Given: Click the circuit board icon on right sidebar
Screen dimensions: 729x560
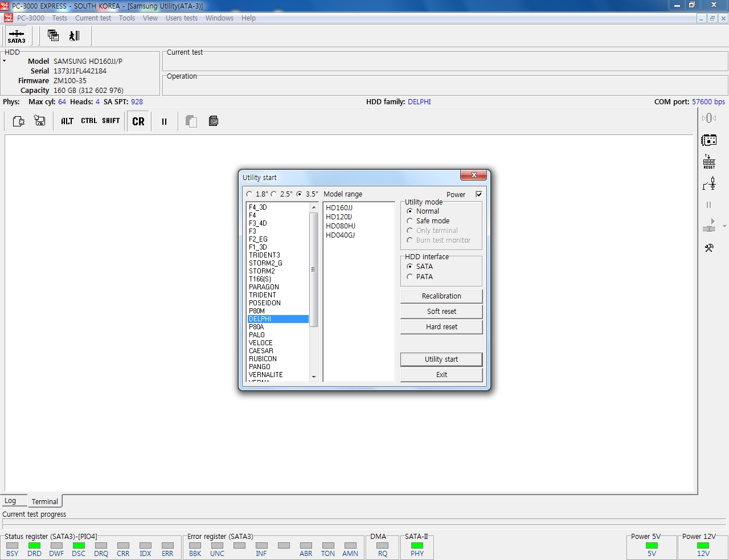Looking at the screenshot, I should [709, 140].
